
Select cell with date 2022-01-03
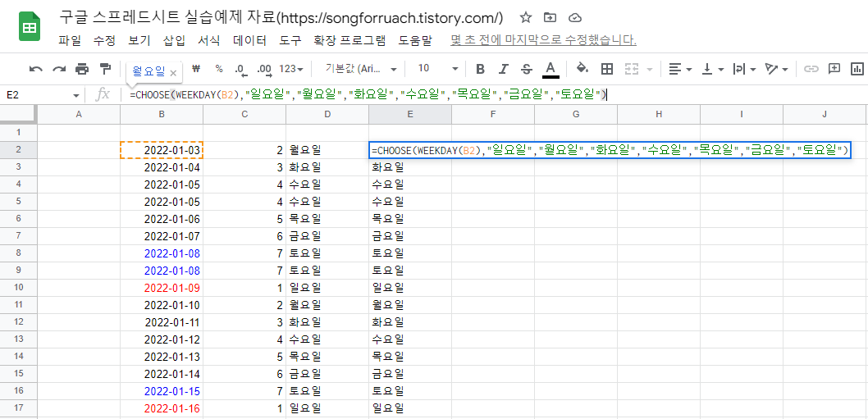[x=162, y=150]
